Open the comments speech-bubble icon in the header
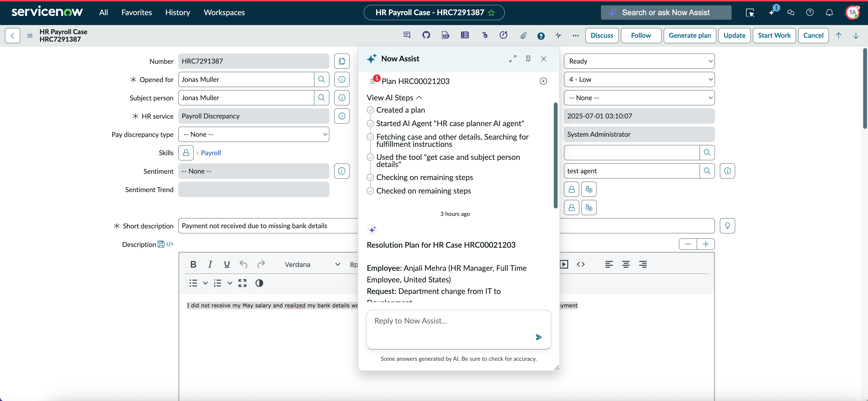Image resolution: width=868 pixels, height=401 pixels. [x=407, y=35]
